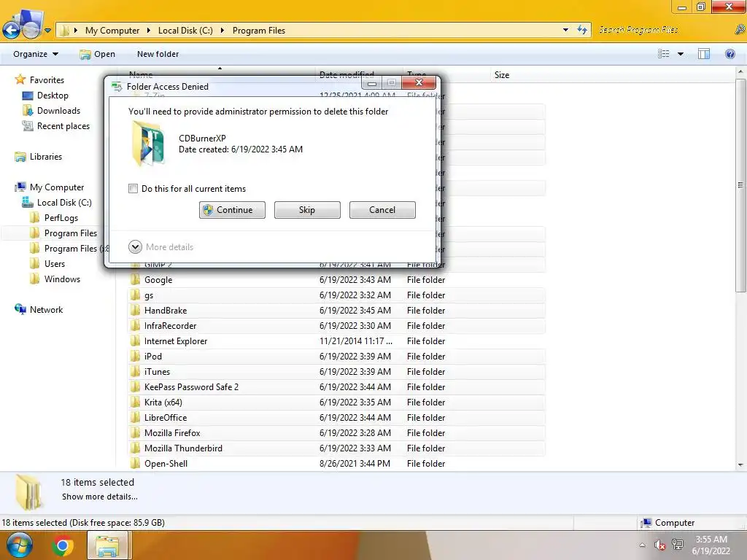Click the Back navigation arrow
Viewport: 747px width, 560px height.
[12, 31]
